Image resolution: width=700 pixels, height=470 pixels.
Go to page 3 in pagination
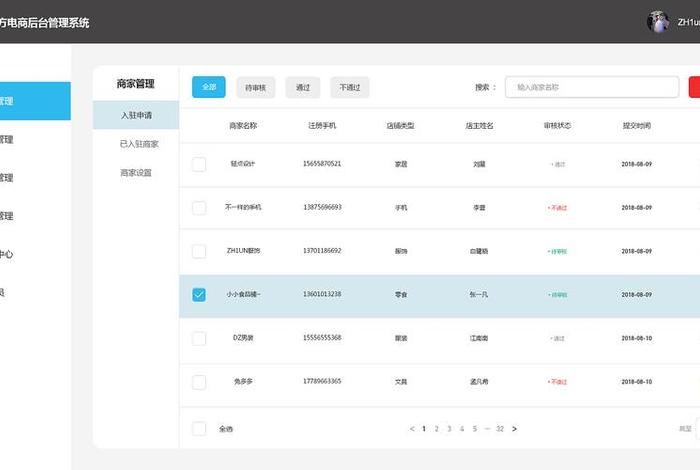(x=449, y=429)
